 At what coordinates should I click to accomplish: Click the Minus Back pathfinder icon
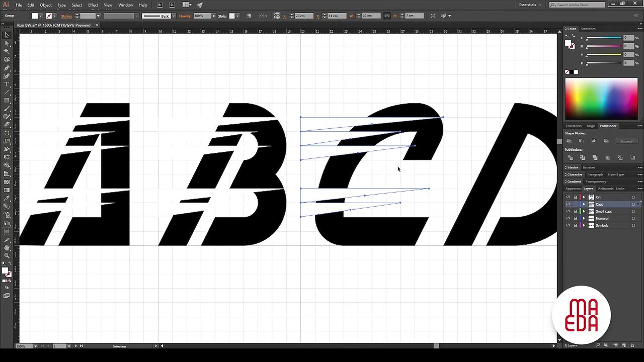632,158
